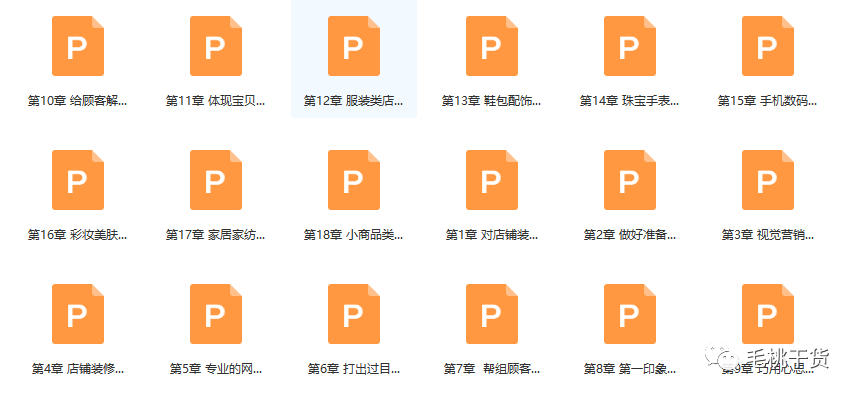Select the 第3章 视觉营销 presentation icon
This screenshot has width=857, height=396.
click(768, 180)
